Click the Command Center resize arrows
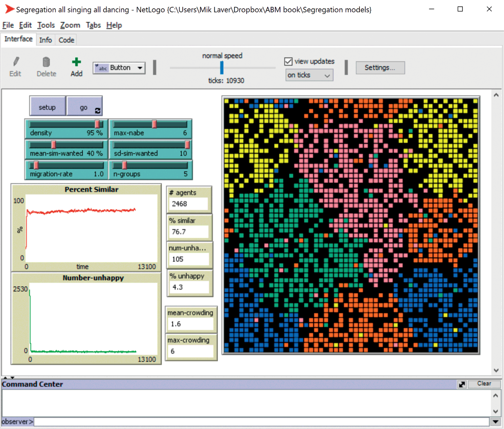 click(x=9, y=377)
